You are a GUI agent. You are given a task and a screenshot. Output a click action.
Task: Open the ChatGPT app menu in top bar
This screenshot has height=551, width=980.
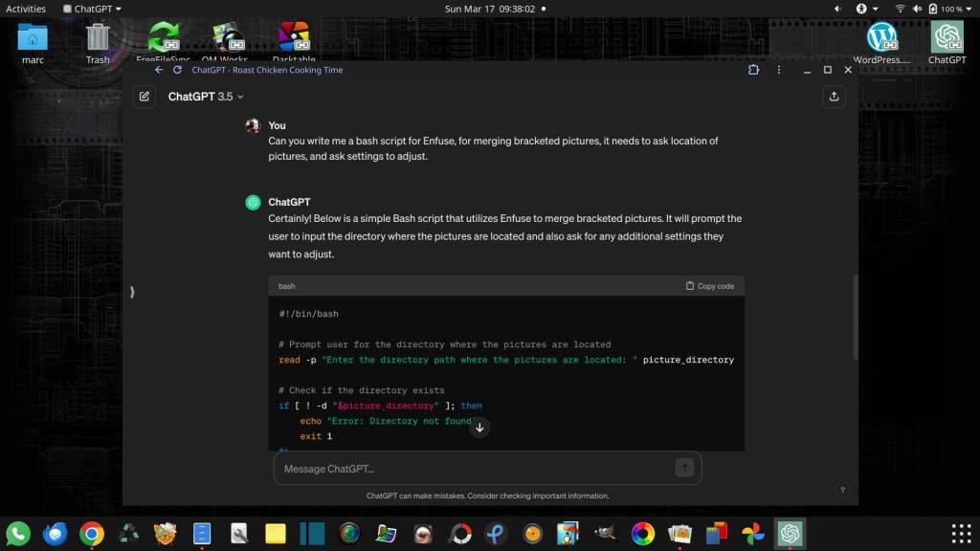[x=93, y=9]
